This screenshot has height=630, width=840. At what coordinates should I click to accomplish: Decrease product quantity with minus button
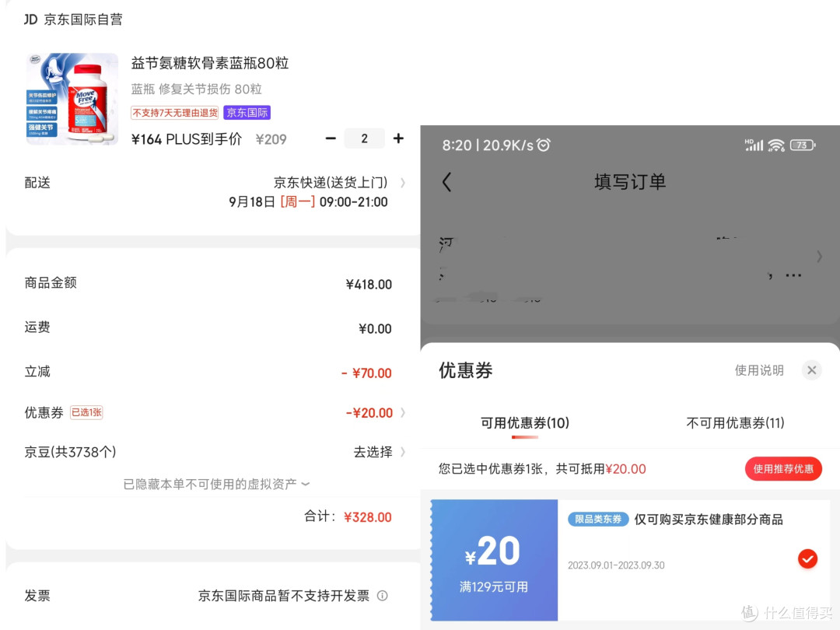pyautogui.click(x=331, y=138)
